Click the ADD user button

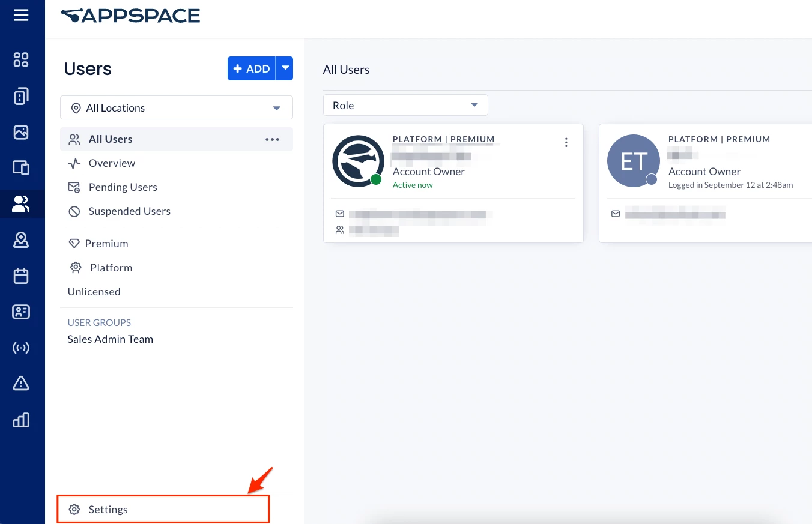point(252,68)
